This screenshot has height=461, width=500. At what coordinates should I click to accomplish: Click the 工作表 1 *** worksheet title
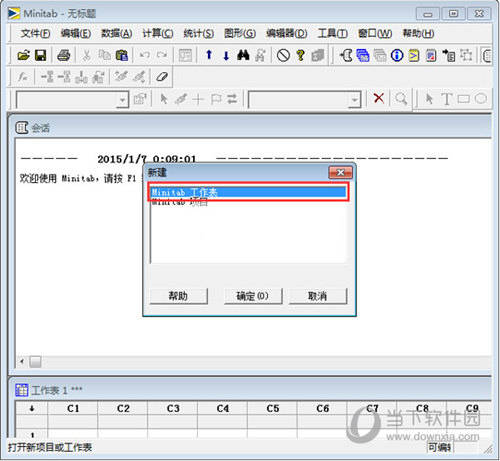pos(56,390)
